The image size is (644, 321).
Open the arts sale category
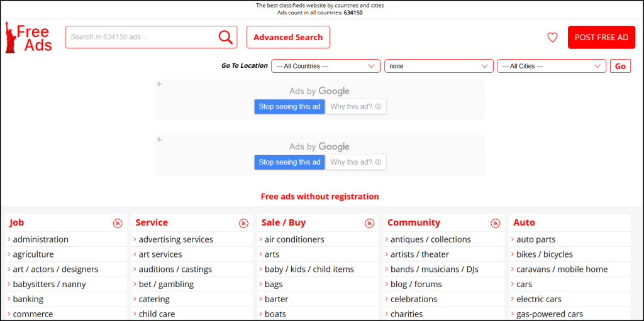point(272,254)
